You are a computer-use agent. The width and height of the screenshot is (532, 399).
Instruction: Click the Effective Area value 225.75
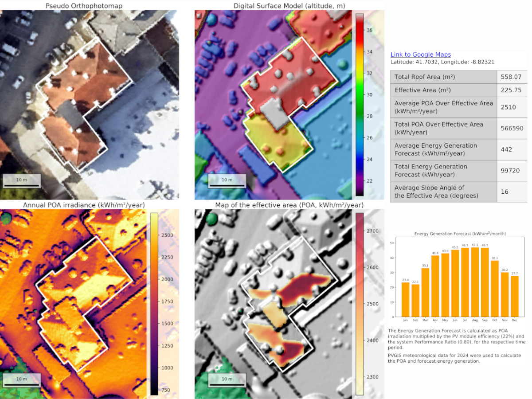[x=510, y=90]
